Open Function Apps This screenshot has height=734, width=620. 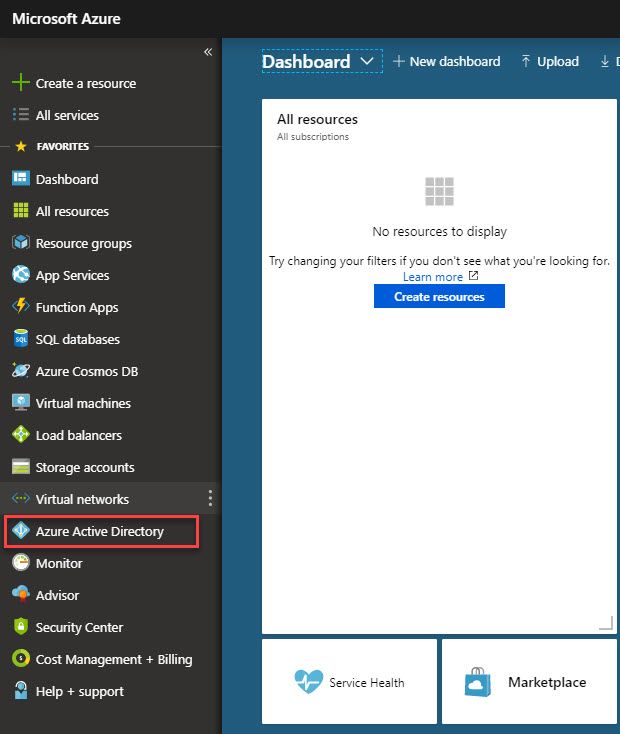click(77, 308)
